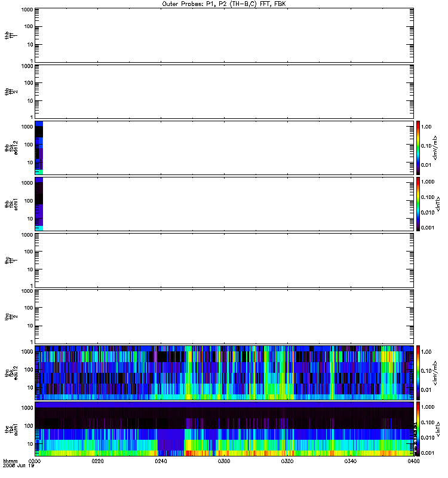Click the '100' y-axis label of the thc fff 2 panel
Viewport: 448px width, 478px height.
click(x=29, y=308)
